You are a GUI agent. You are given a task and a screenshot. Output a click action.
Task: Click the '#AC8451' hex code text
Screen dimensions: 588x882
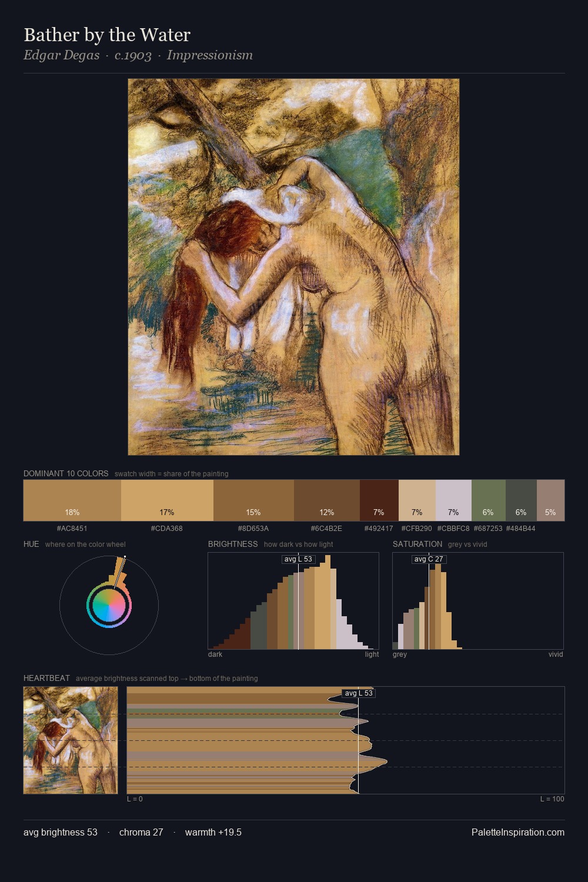point(72,529)
